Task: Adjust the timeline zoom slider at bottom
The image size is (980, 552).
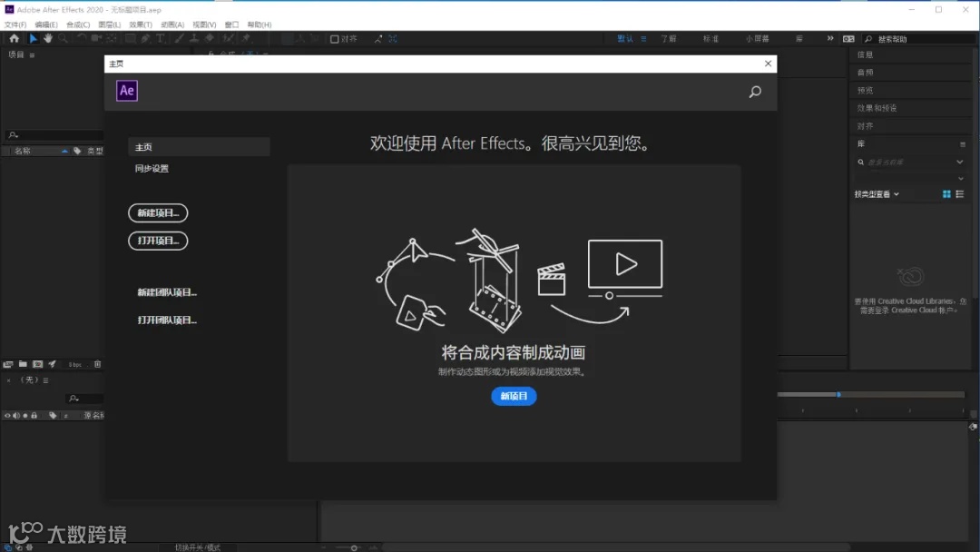Action: 354,547
